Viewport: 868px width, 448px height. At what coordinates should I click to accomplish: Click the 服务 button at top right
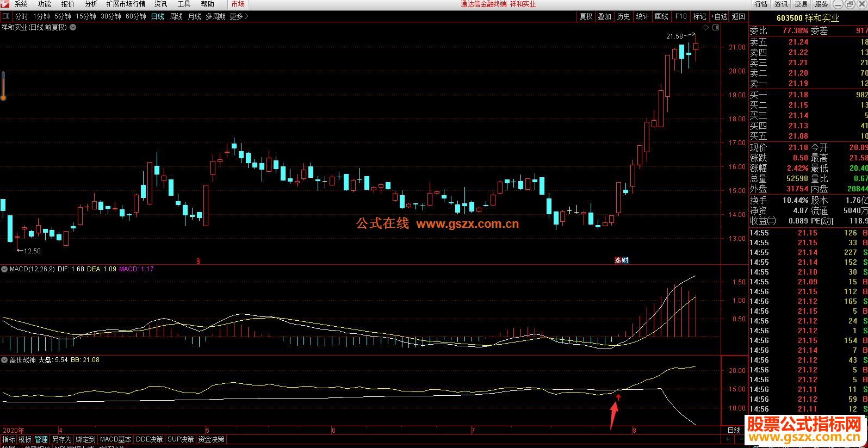[821, 4]
